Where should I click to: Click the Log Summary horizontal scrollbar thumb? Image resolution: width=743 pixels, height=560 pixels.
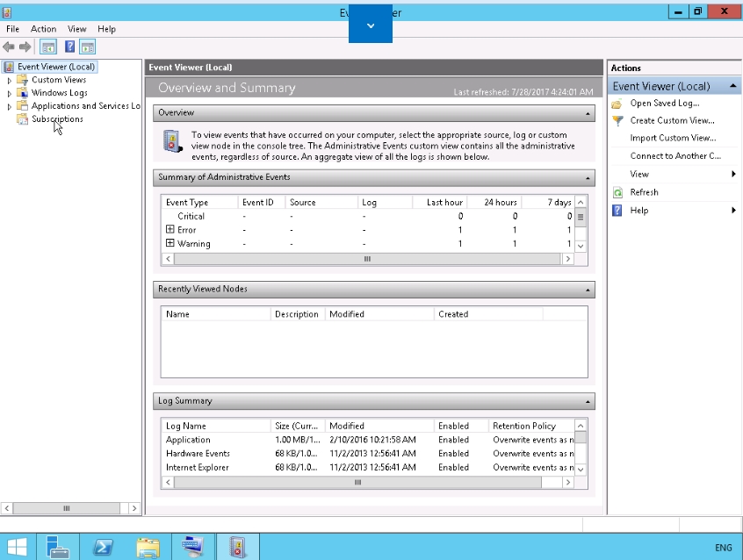[x=357, y=482]
